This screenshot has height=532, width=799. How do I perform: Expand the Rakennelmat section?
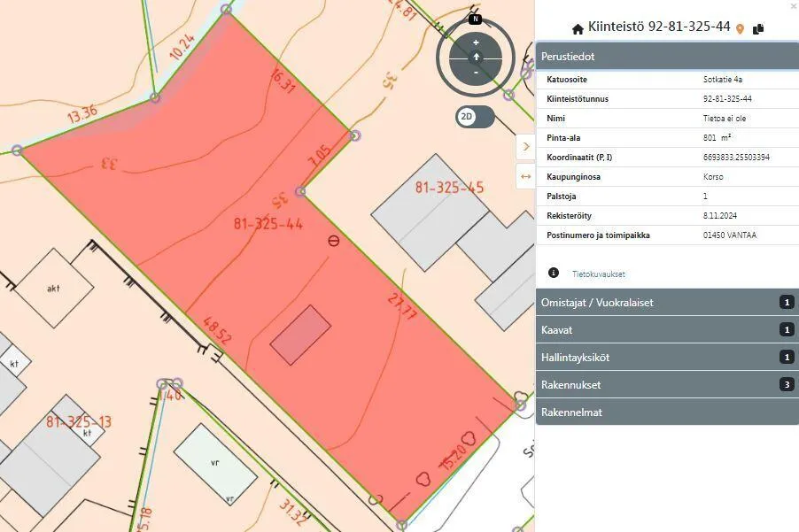[667, 412]
